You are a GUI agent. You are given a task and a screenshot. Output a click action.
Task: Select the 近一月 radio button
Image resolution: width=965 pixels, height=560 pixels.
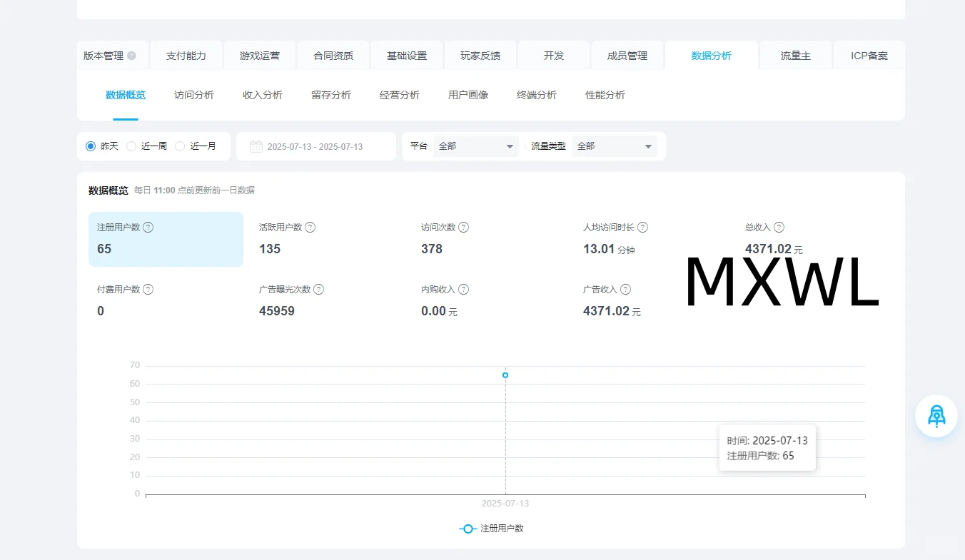pyautogui.click(x=180, y=146)
